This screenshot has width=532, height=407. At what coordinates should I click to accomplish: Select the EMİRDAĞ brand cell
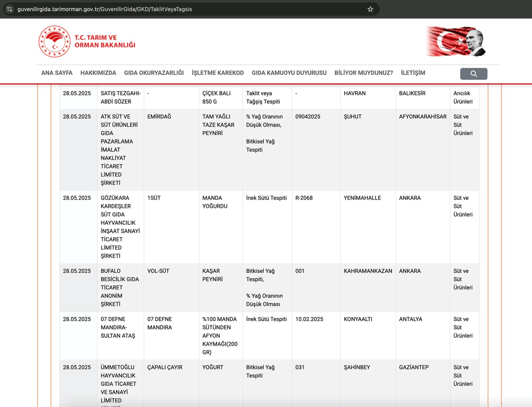pos(172,150)
